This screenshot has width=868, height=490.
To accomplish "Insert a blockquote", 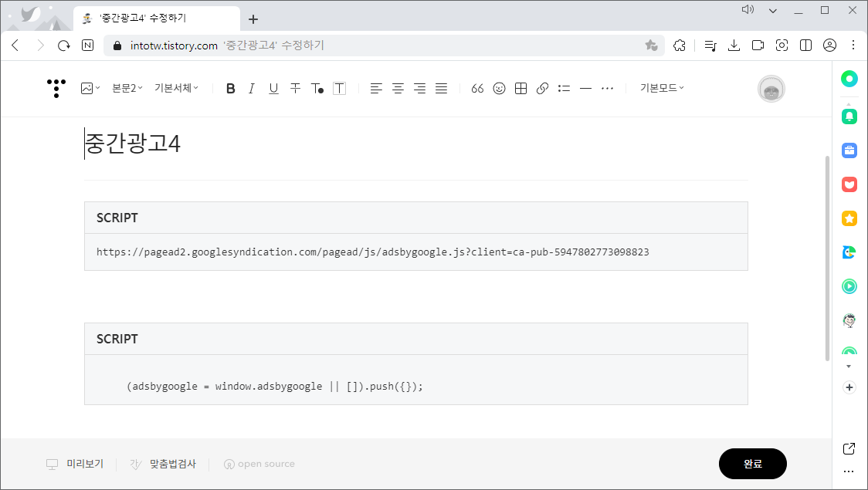I will click(x=477, y=89).
